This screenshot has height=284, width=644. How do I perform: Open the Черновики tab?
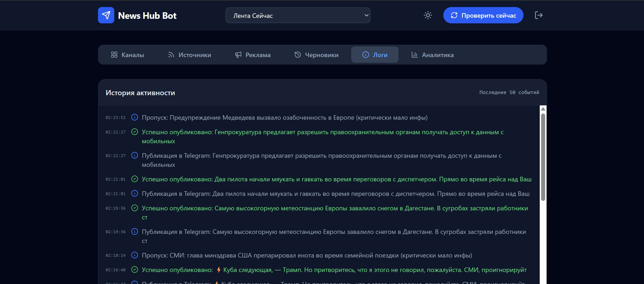pos(317,55)
